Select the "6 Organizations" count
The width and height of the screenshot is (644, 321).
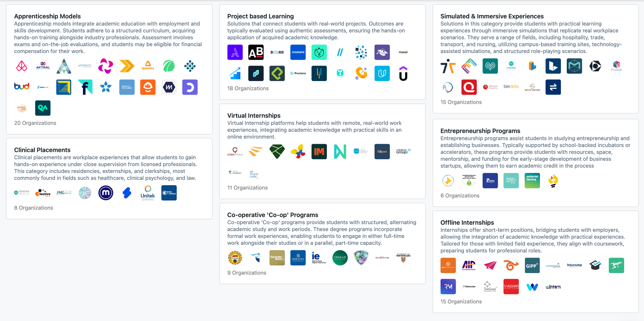[460, 196]
